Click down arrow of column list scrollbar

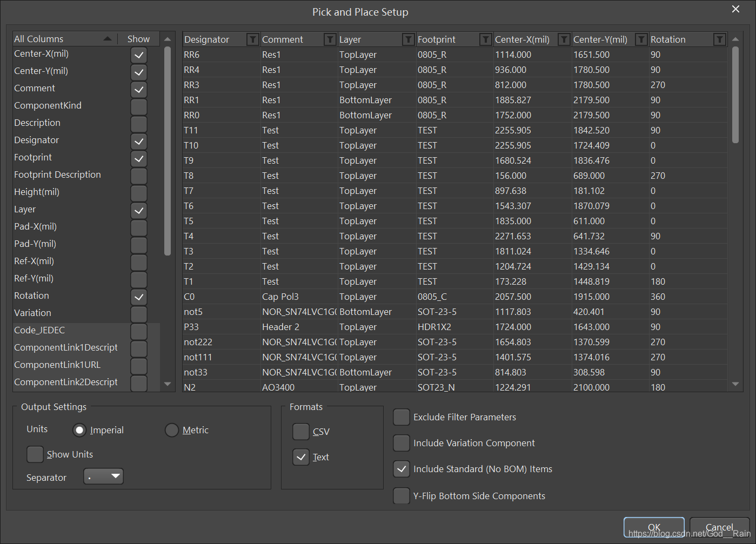(x=168, y=384)
